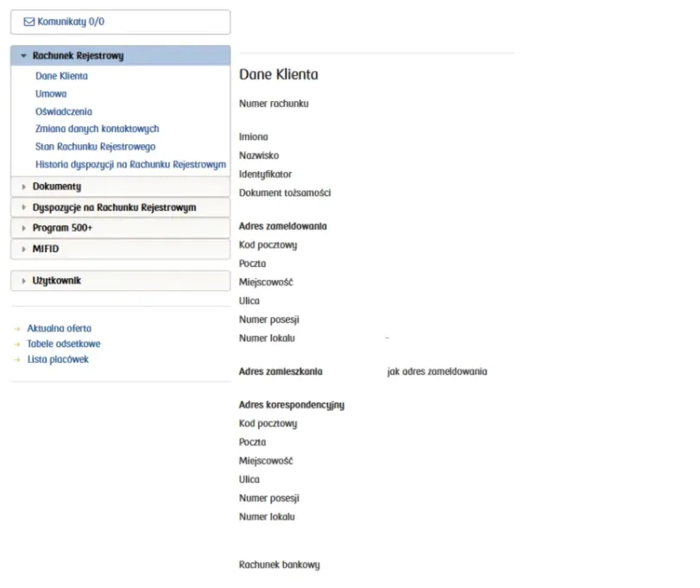Follow the Tabele odsetkowe link
The height and width of the screenshot is (588, 700).
(x=64, y=344)
